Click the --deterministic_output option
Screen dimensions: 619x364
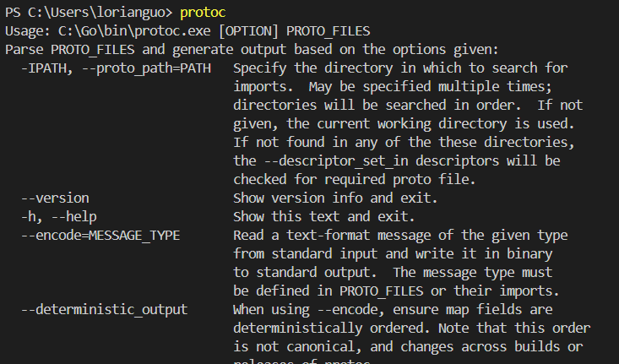coord(104,309)
